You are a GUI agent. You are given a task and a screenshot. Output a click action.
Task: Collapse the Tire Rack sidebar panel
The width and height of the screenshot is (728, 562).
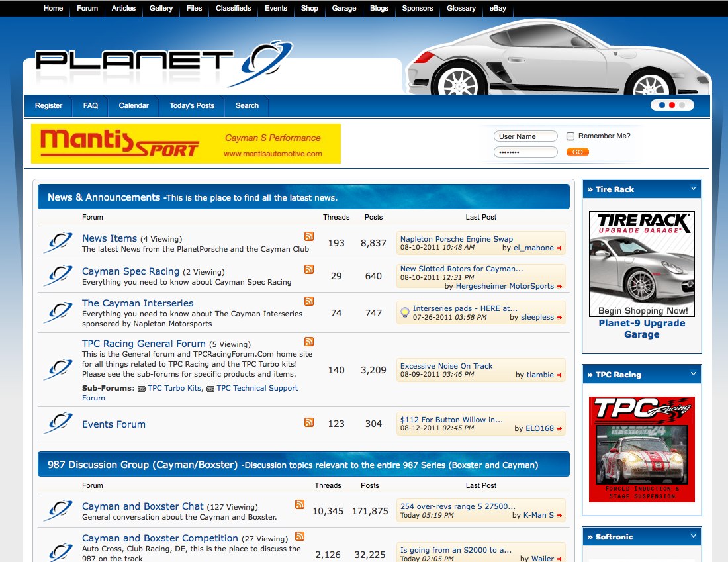click(693, 189)
